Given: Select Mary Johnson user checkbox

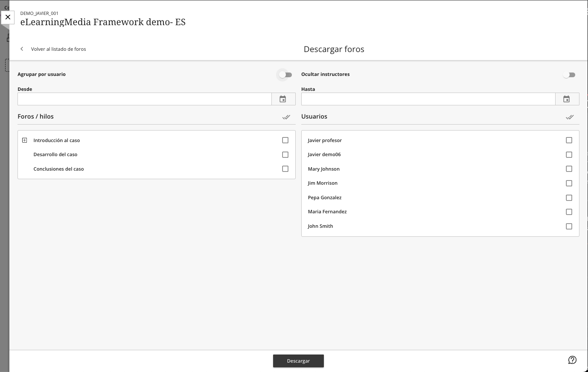Looking at the screenshot, I should [569, 169].
